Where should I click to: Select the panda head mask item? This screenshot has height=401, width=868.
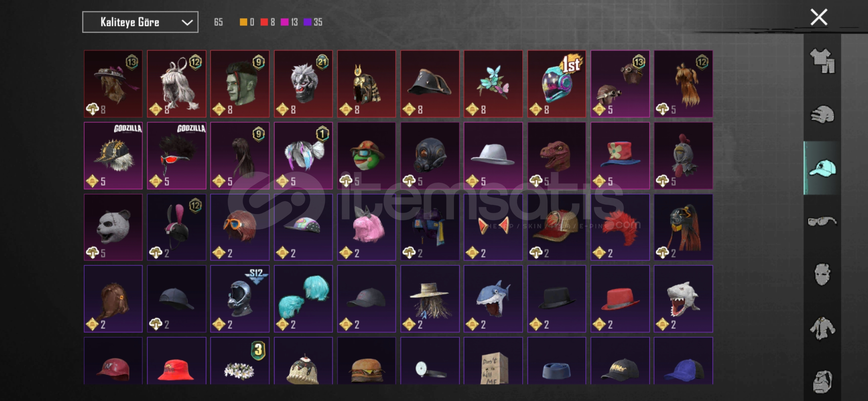pos(113,227)
